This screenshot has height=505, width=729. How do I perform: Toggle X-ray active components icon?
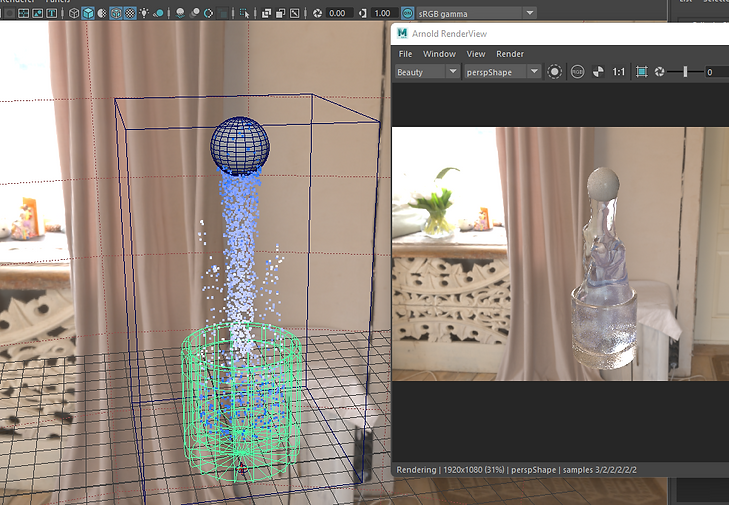(x=280, y=13)
